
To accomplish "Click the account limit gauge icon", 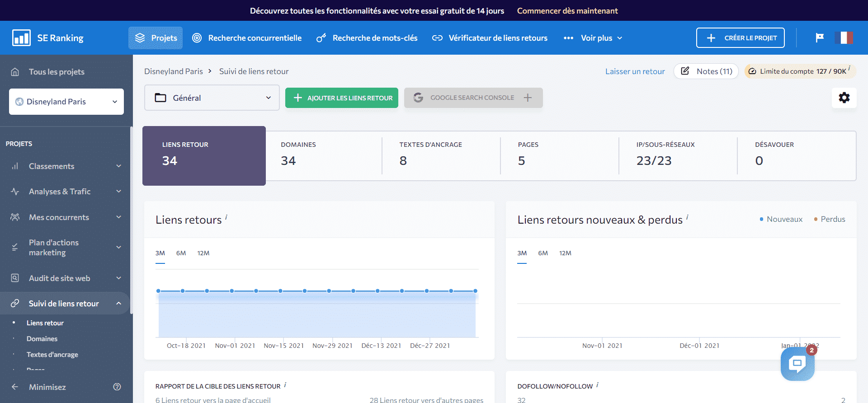I will [752, 71].
